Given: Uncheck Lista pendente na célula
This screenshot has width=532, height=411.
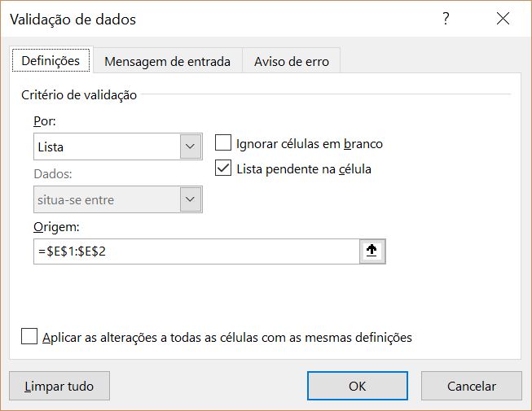Looking at the screenshot, I should click(x=223, y=168).
